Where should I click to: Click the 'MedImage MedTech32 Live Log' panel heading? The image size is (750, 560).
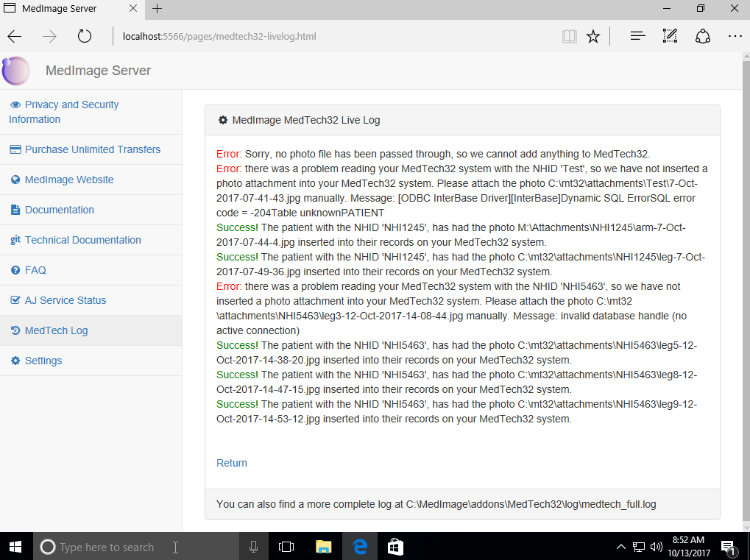point(306,120)
